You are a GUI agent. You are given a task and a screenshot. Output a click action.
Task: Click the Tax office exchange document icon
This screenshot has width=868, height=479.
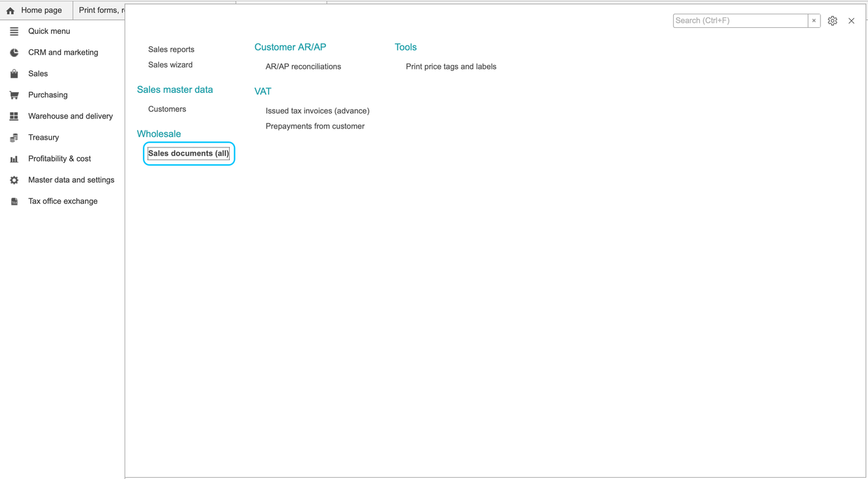14,201
